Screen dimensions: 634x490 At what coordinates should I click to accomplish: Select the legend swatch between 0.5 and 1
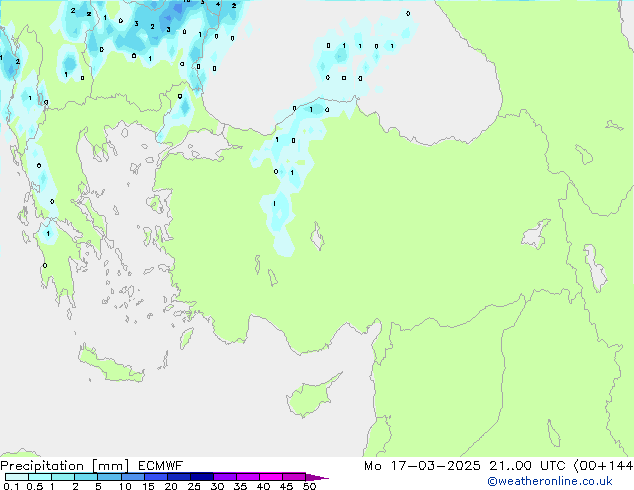pyautogui.click(x=40, y=477)
